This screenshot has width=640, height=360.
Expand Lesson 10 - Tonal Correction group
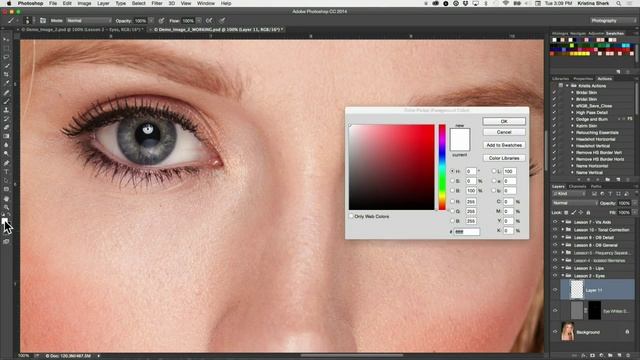click(x=563, y=230)
